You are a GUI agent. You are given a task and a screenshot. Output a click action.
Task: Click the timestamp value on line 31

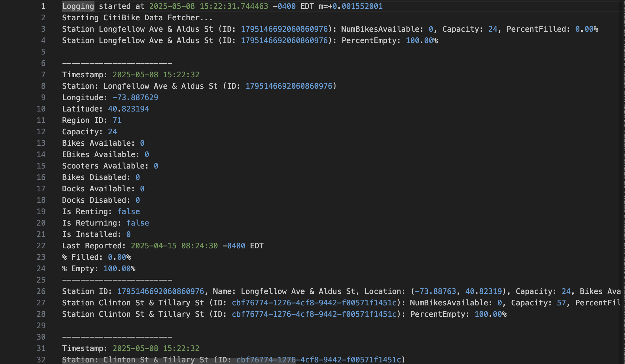click(x=156, y=348)
